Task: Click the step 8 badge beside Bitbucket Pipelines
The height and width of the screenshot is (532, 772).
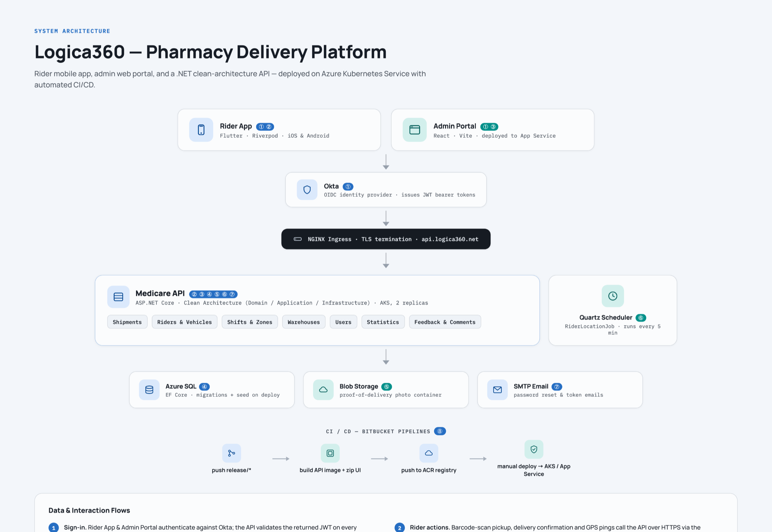Action: [x=440, y=431]
